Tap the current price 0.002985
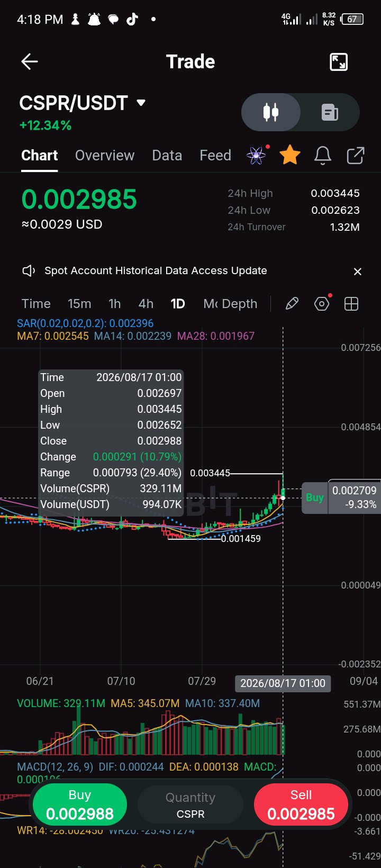381x868 pixels. pos(79,200)
